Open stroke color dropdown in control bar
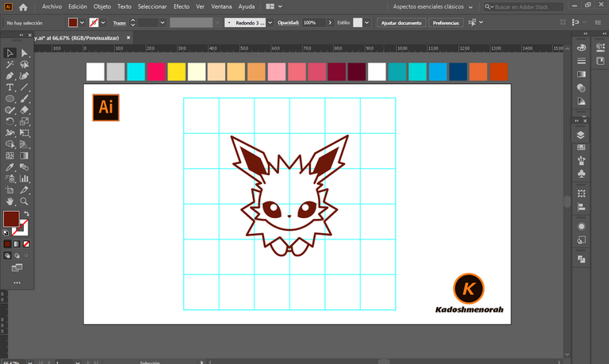Viewport: 609px width, 364px height. click(103, 22)
